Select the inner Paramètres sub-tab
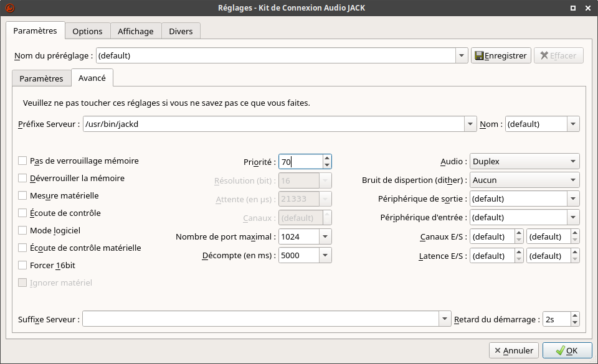This screenshot has height=364, width=598. (x=41, y=78)
